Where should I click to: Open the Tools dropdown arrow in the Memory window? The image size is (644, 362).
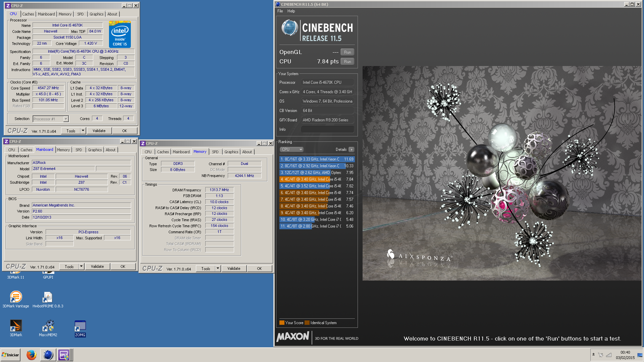pyautogui.click(x=218, y=268)
